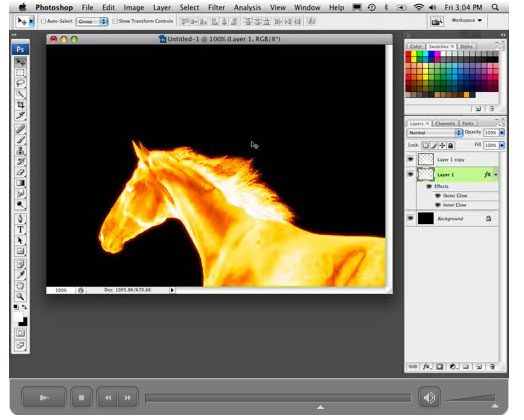This screenshot has width=524, height=420.
Task: Hide the Background layer
Action: click(x=411, y=218)
